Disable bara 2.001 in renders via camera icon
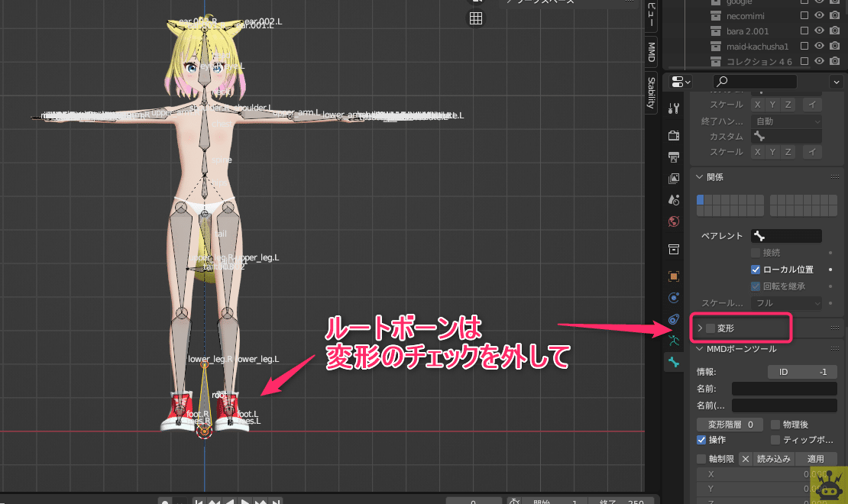The height and width of the screenshot is (504, 848). point(835,31)
